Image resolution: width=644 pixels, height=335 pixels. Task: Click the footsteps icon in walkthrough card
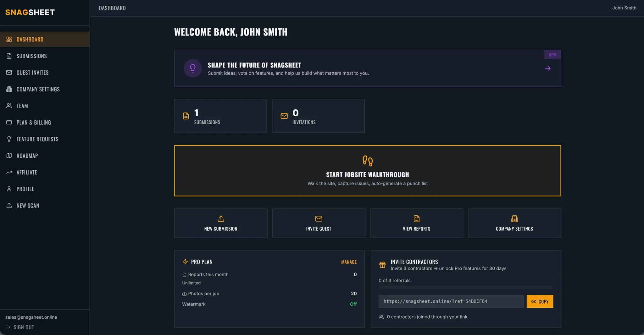pyautogui.click(x=368, y=161)
